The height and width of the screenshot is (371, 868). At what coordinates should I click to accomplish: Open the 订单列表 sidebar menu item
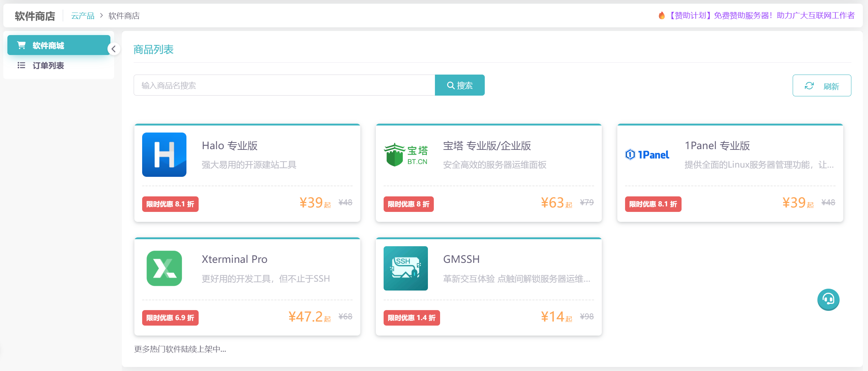48,65
